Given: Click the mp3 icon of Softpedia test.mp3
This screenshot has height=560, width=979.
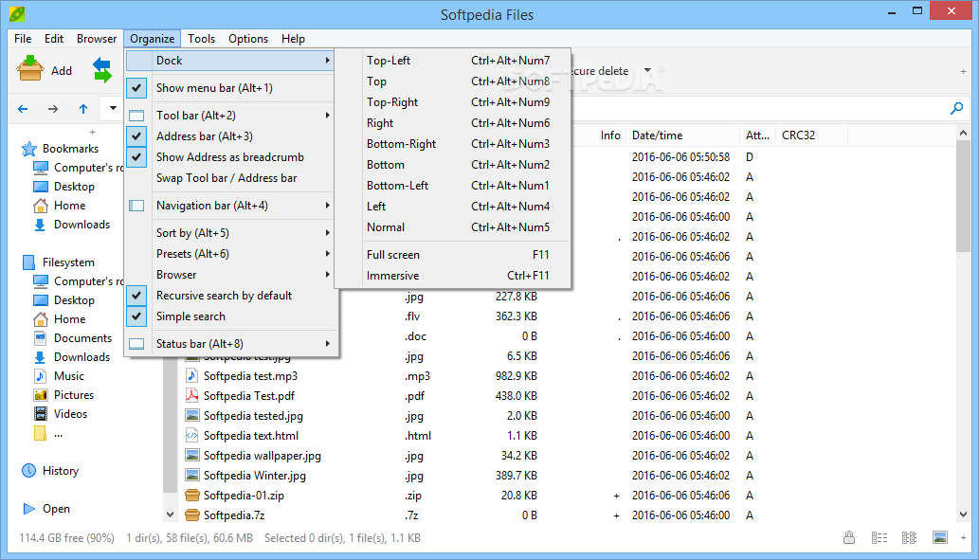Looking at the screenshot, I should [192, 376].
